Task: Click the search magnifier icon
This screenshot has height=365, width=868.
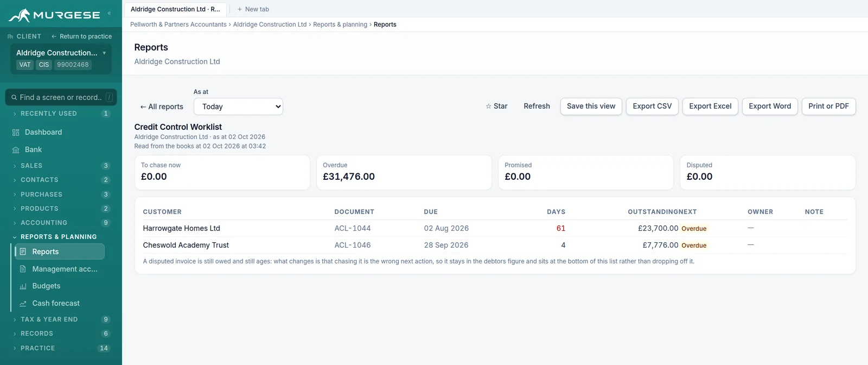Action: pyautogui.click(x=14, y=97)
